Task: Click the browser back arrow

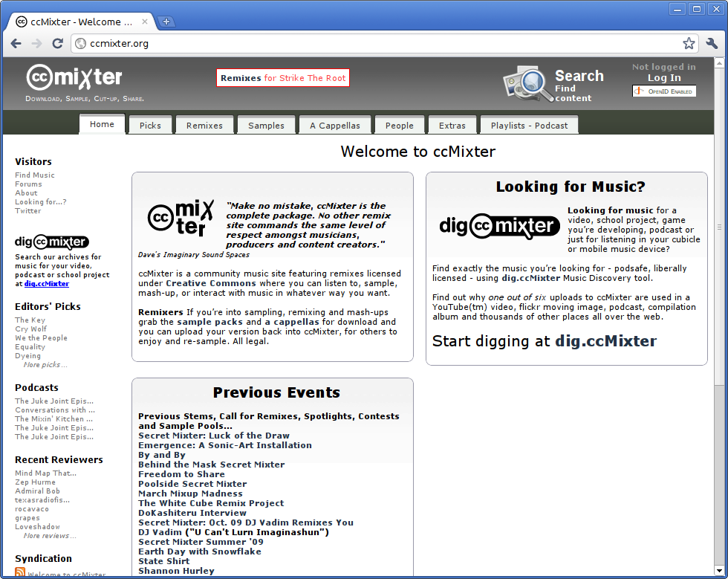Action: (x=16, y=44)
